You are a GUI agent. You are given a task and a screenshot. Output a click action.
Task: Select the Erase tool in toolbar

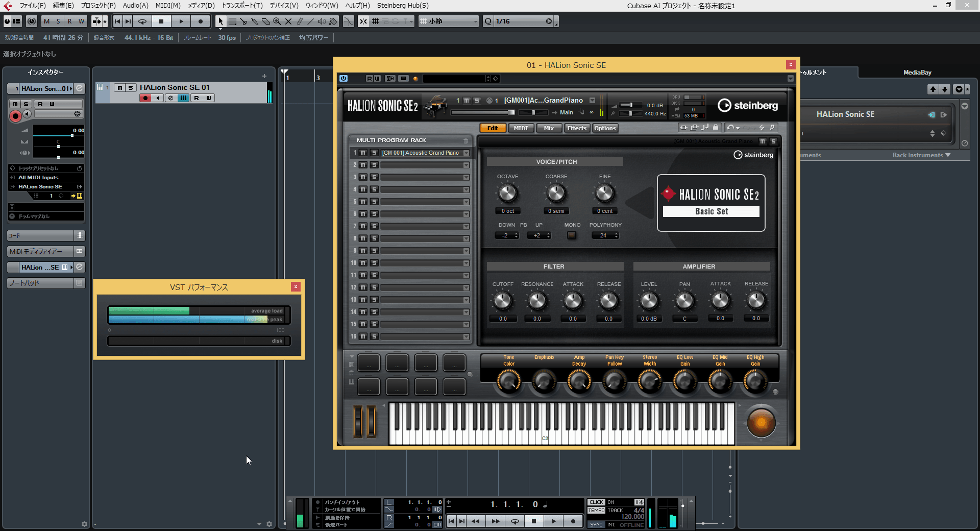(266, 21)
